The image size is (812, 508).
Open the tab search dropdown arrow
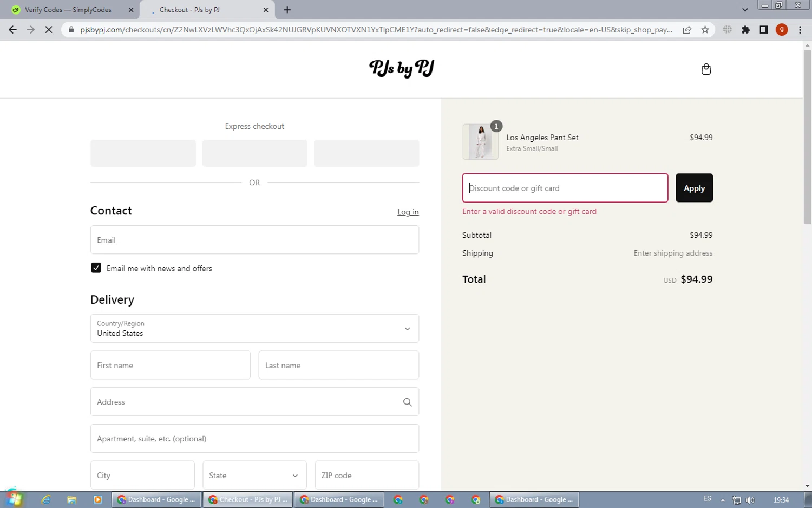pos(745,10)
